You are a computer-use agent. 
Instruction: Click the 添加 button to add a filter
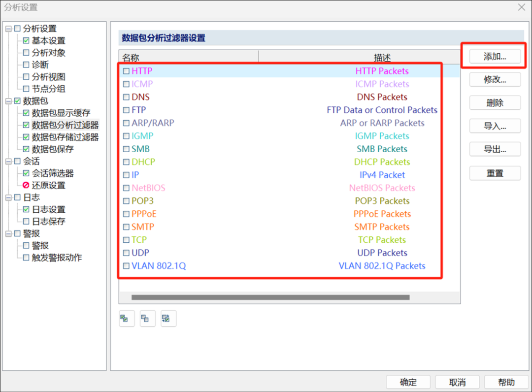(x=495, y=56)
